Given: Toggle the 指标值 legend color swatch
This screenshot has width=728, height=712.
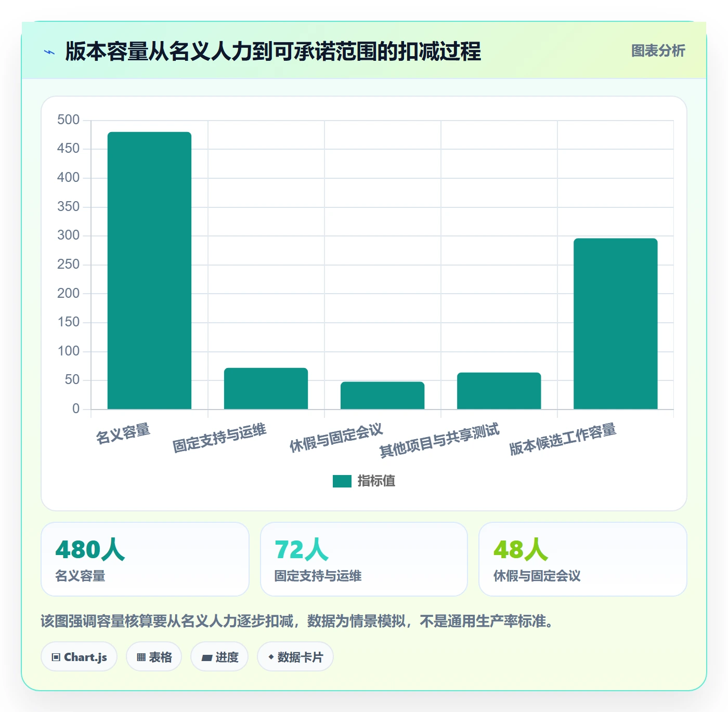Looking at the screenshot, I should tap(342, 481).
